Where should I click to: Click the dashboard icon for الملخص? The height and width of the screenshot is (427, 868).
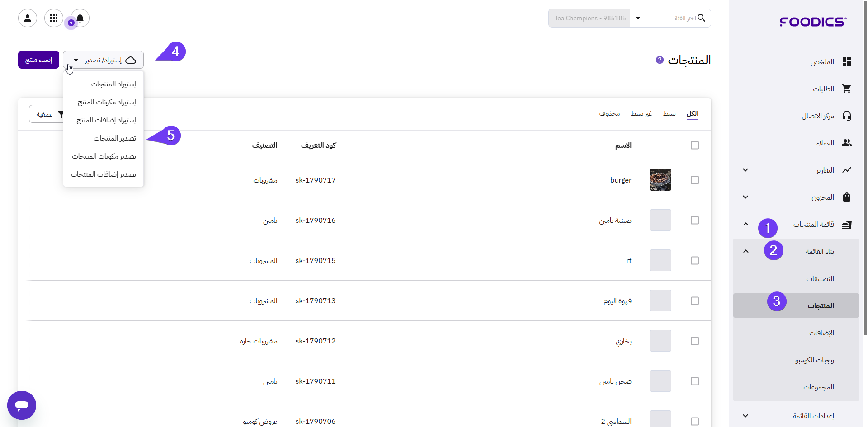pyautogui.click(x=847, y=62)
